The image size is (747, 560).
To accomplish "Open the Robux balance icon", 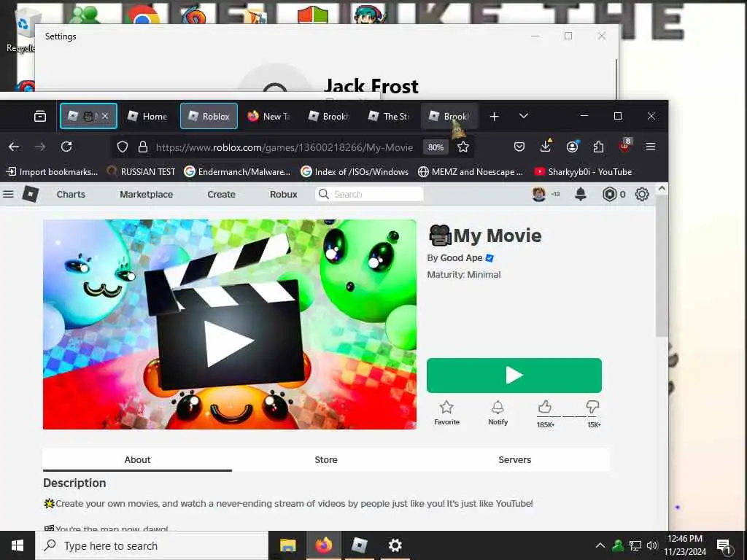I will (610, 194).
